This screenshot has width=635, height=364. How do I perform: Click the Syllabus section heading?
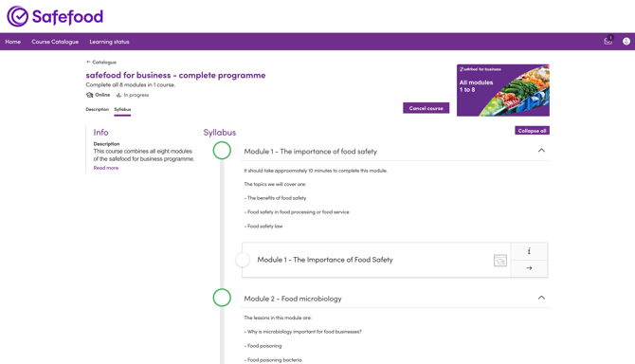click(220, 133)
